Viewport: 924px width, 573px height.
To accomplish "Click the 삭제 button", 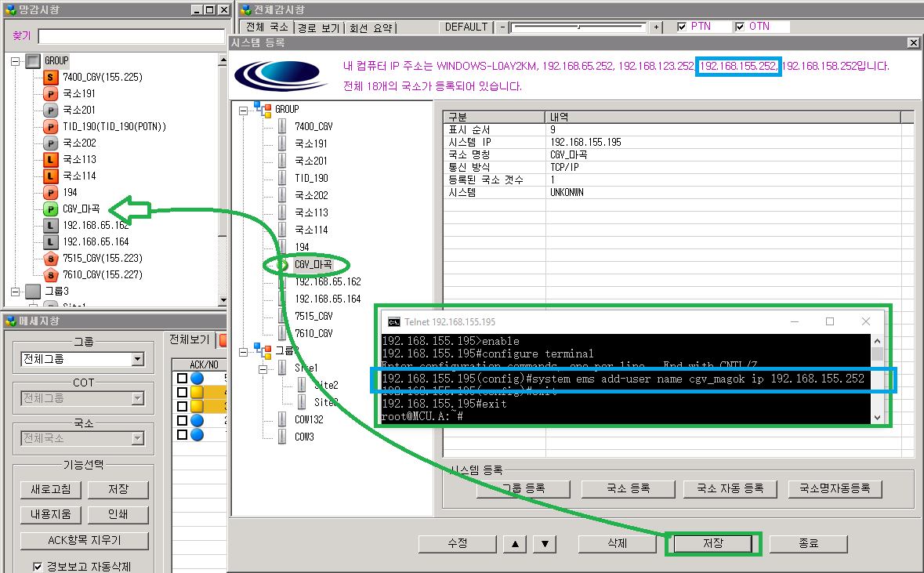I will pyautogui.click(x=617, y=543).
